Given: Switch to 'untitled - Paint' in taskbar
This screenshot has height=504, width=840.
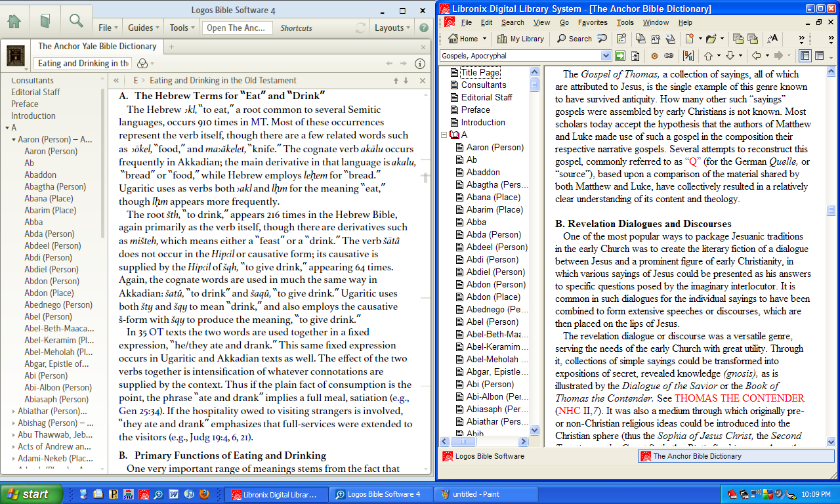Looking at the screenshot, I should [x=486, y=494].
